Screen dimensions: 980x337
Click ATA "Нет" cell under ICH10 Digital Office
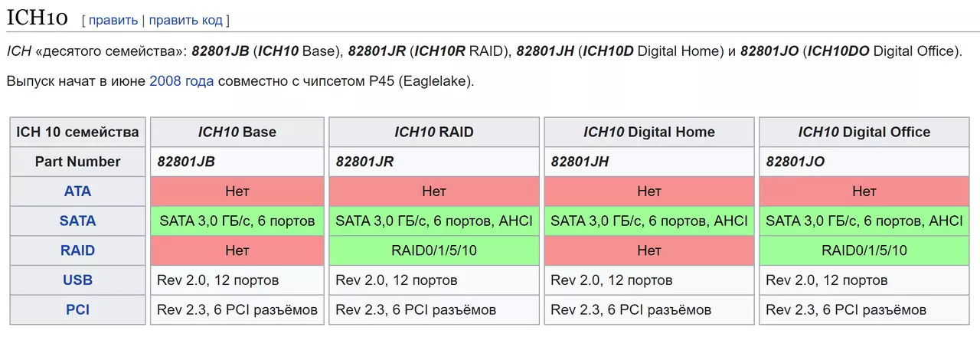coord(864,191)
